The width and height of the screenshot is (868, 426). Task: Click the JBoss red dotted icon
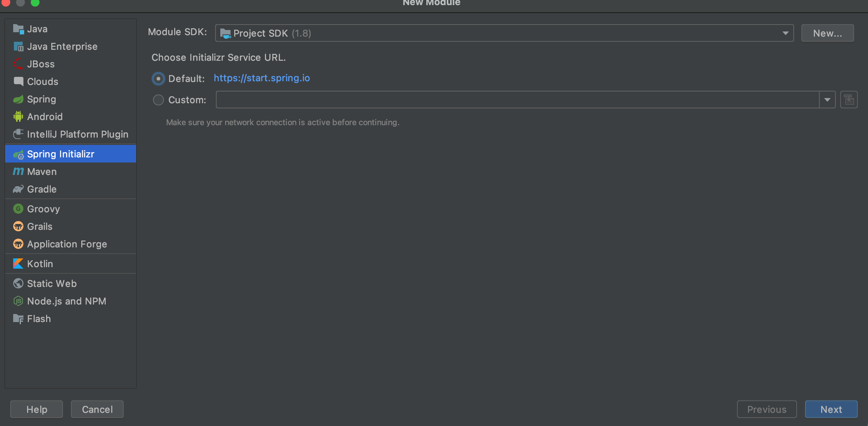[18, 64]
